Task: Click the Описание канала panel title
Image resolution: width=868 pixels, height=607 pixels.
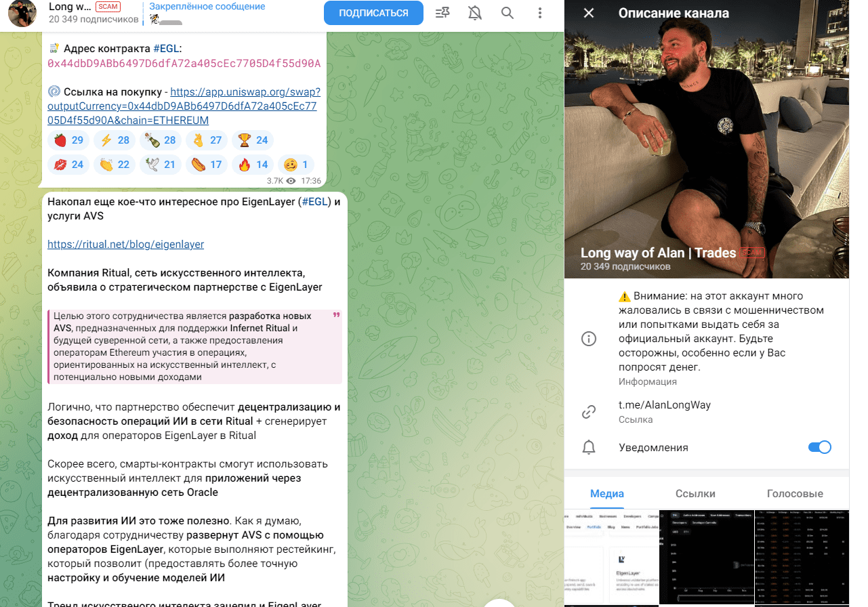Action: pos(674,13)
